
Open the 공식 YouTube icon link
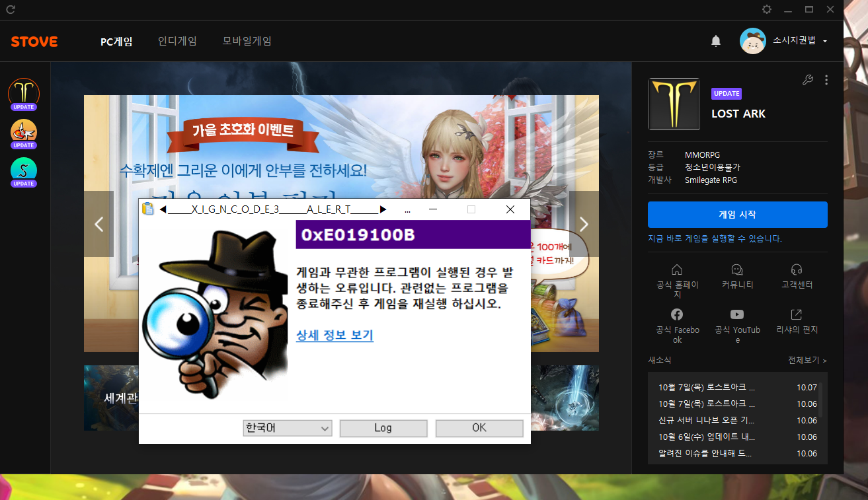pyautogui.click(x=737, y=314)
